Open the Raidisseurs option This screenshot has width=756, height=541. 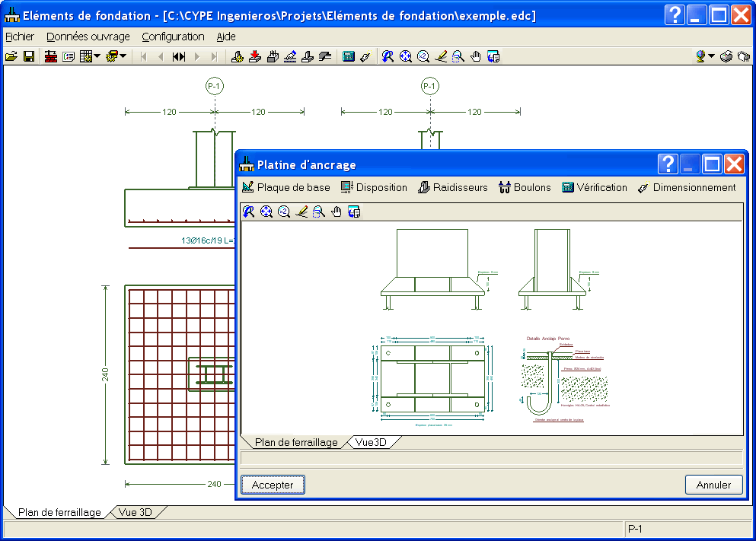point(453,187)
